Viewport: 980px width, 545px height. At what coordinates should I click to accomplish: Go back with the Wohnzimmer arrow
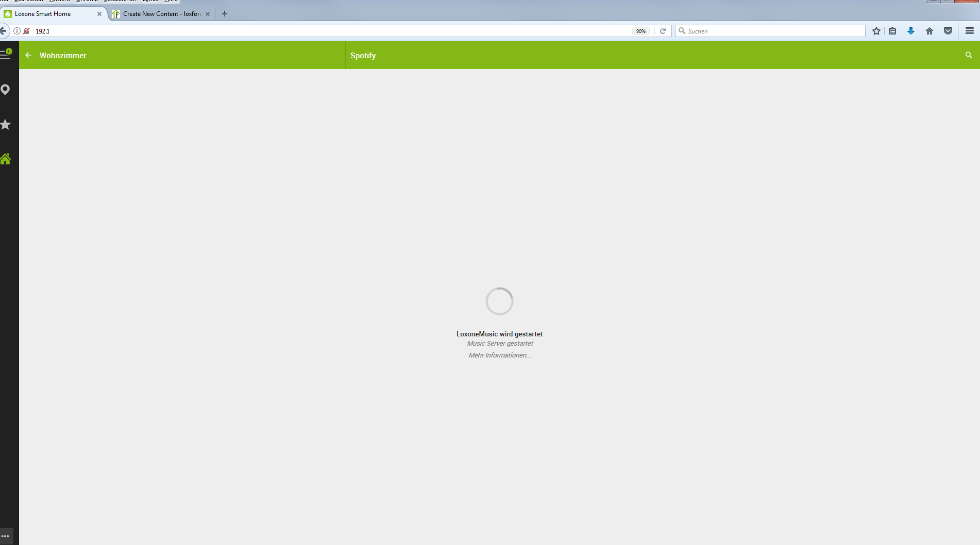(28, 55)
